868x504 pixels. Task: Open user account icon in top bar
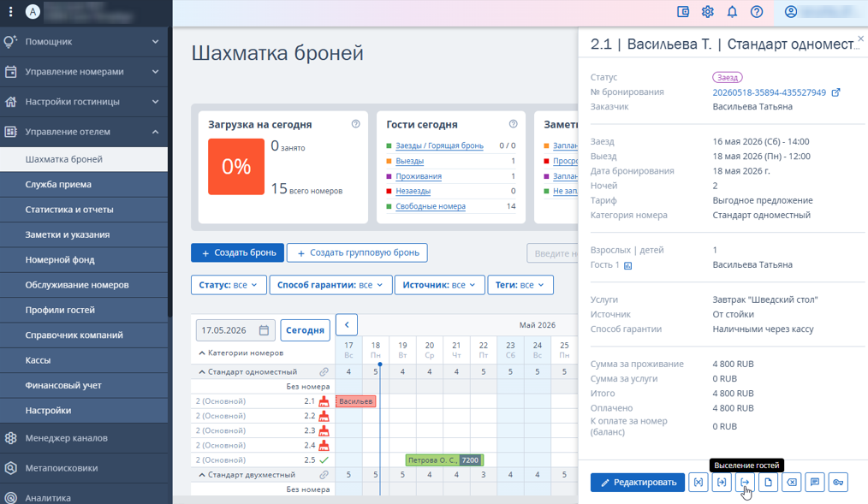pyautogui.click(x=790, y=12)
